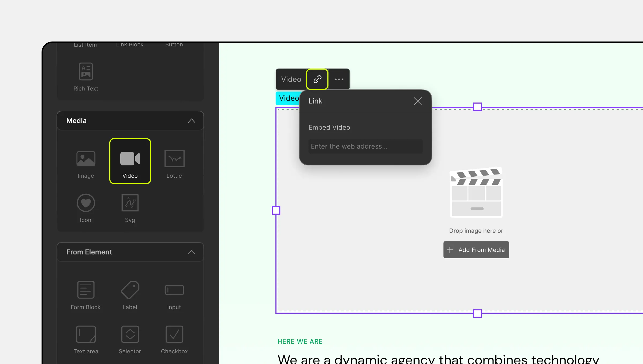Select the Form Block element
The height and width of the screenshot is (364, 643).
[86, 294]
